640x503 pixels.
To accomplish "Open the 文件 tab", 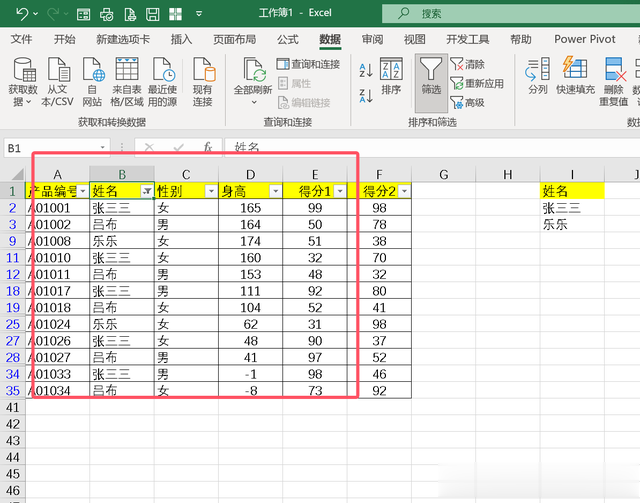I will 21,39.
